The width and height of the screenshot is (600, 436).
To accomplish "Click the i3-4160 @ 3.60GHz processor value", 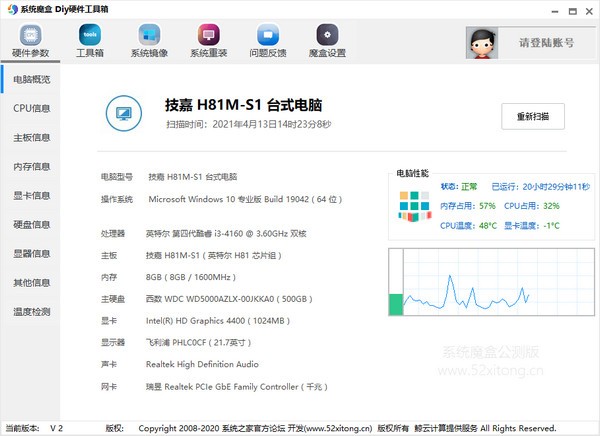I will (x=226, y=234).
